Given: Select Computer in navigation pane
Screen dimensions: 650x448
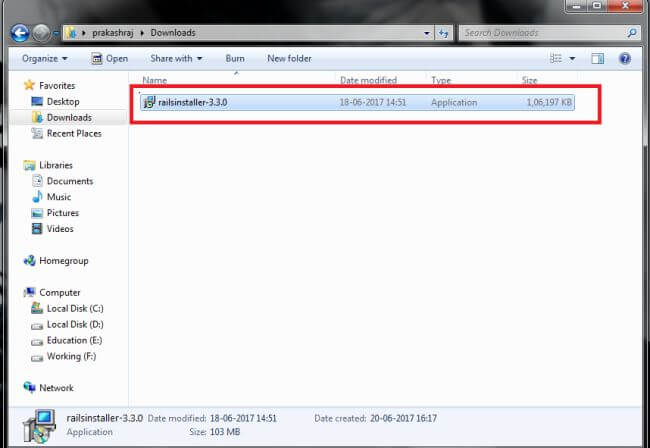Looking at the screenshot, I should click(x=60, y=293).
